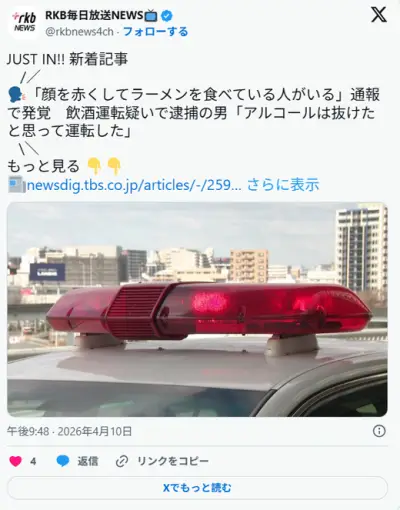Click the like count number 4
The image size is (400, 510).
(33, 461)
